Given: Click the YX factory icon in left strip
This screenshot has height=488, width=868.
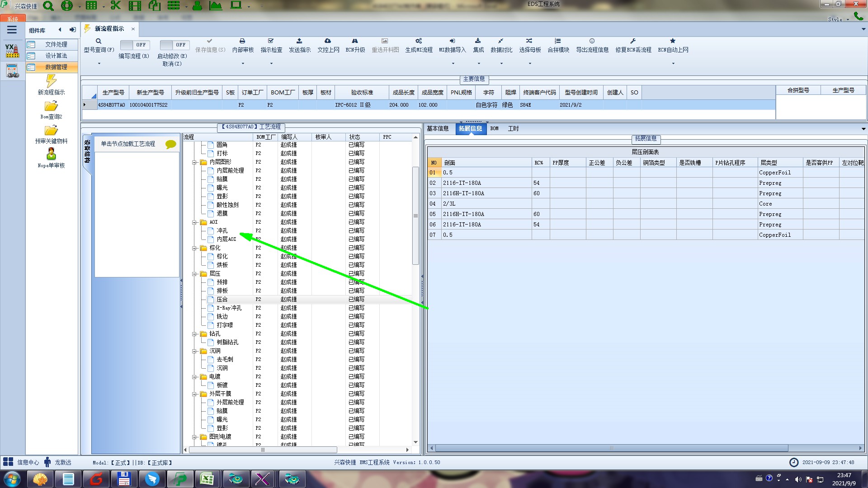Looking at the screenshot, I should coord(12,51).
